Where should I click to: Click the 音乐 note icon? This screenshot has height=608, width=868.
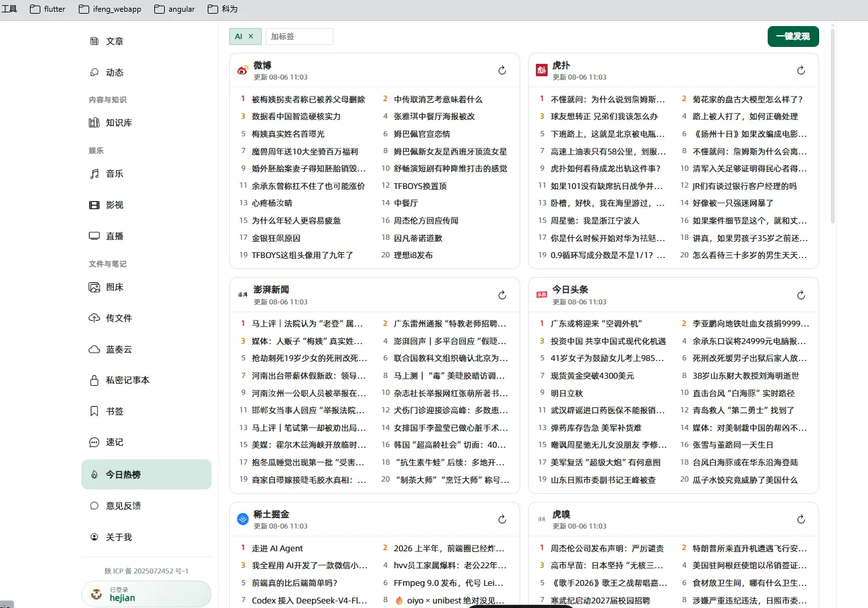pyautogui.click(x=94, y=173)
